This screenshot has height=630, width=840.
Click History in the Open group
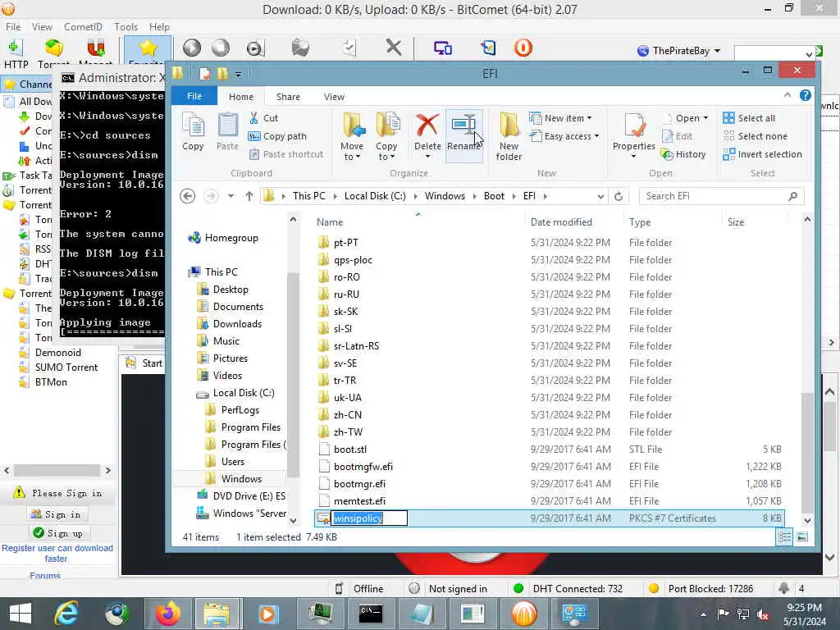(x=683, y=154)
